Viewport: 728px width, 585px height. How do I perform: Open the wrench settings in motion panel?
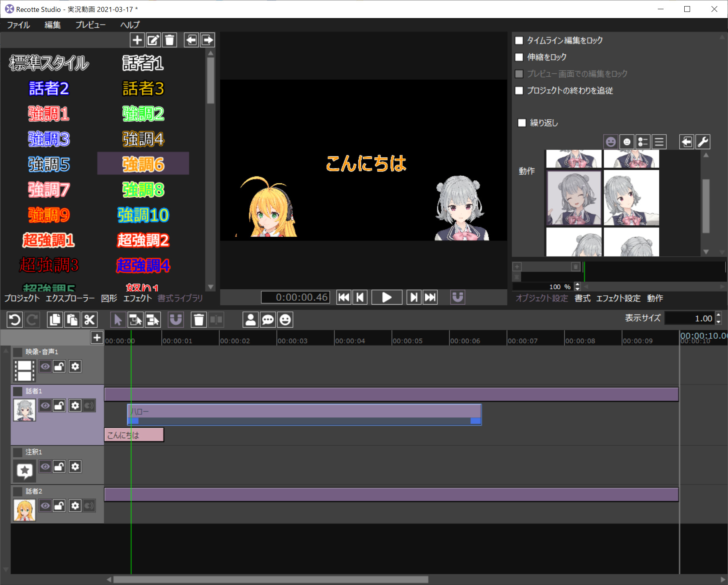click(703, 142)
